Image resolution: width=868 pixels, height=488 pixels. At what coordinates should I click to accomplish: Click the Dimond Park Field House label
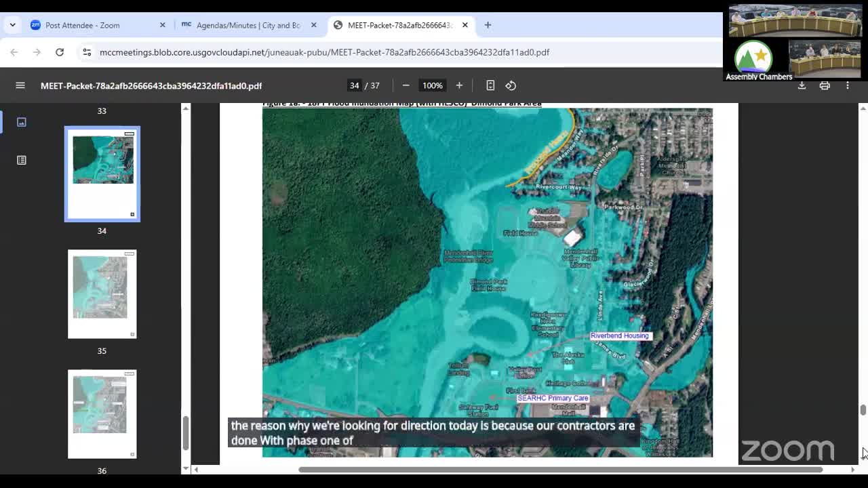pos(489,285)
